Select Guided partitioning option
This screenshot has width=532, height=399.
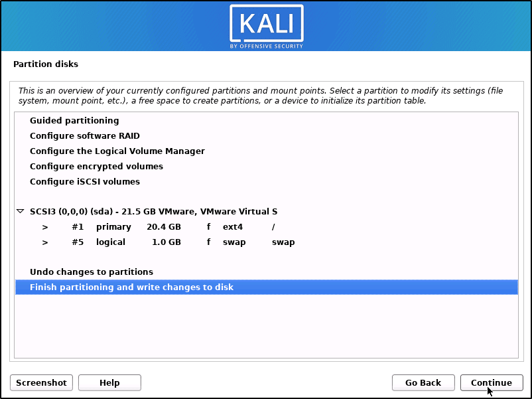(x=267, y=121)
